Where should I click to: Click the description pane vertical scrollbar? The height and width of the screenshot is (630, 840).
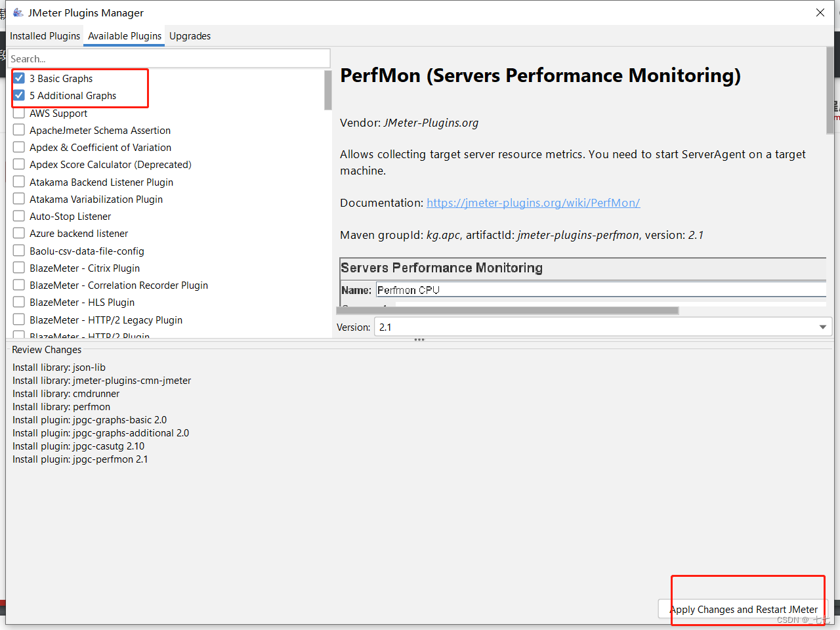click(x=830, y=91)
